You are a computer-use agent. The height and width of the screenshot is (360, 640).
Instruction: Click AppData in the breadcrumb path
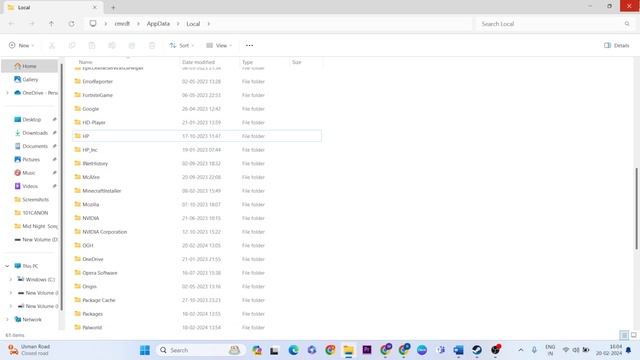tap(158, 24)
